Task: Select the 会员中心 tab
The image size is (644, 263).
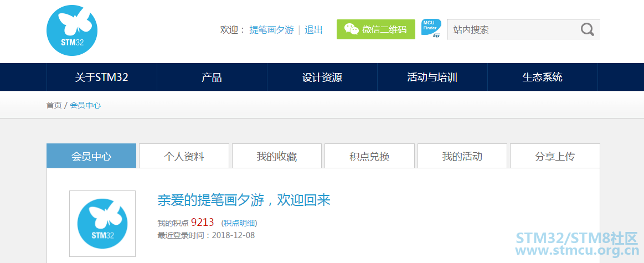Action: click(x=91, y=156)
